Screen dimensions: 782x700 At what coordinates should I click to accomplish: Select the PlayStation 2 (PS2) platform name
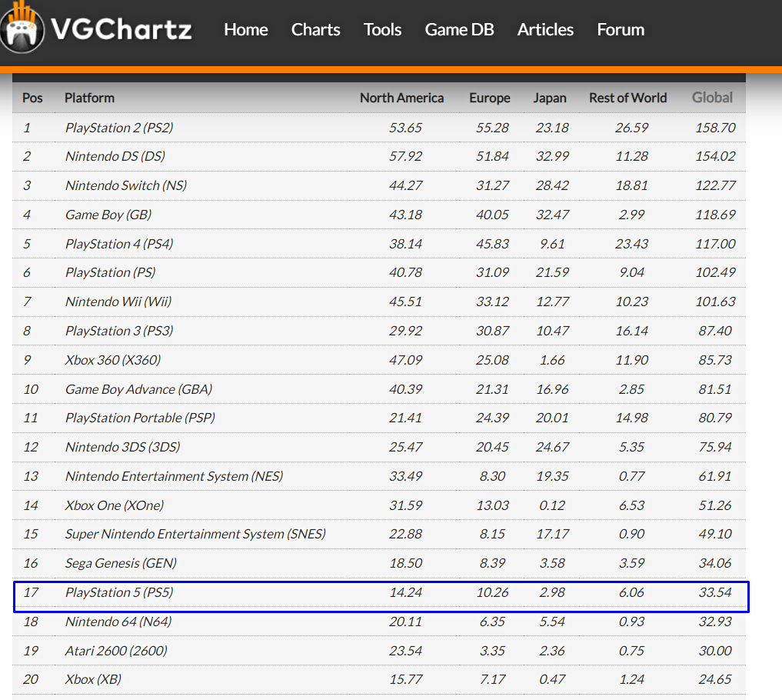coord(119,128)
